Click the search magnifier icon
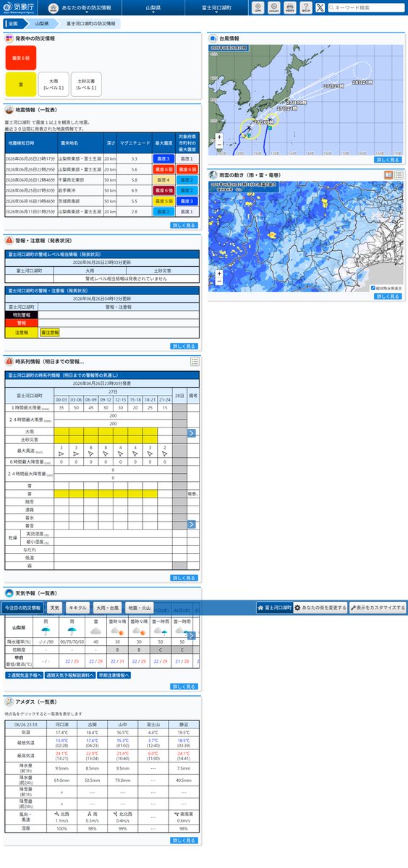The image size is (408, 868). tap(331, 7)
